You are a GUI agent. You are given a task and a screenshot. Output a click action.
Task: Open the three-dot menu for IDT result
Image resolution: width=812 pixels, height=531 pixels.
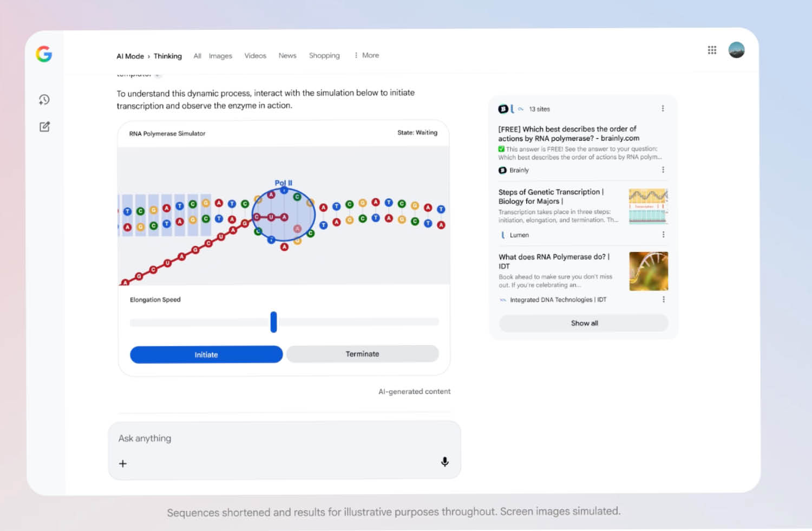coord(663,300)
